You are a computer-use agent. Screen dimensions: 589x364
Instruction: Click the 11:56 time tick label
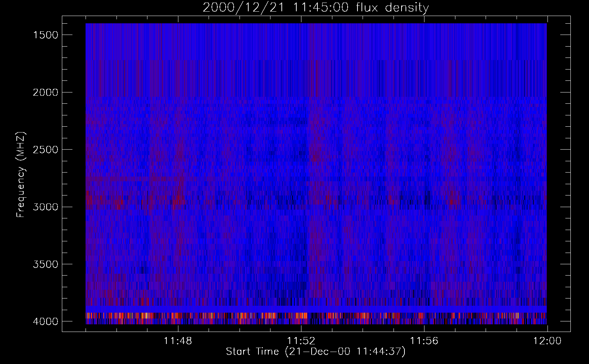click(424, 341)
